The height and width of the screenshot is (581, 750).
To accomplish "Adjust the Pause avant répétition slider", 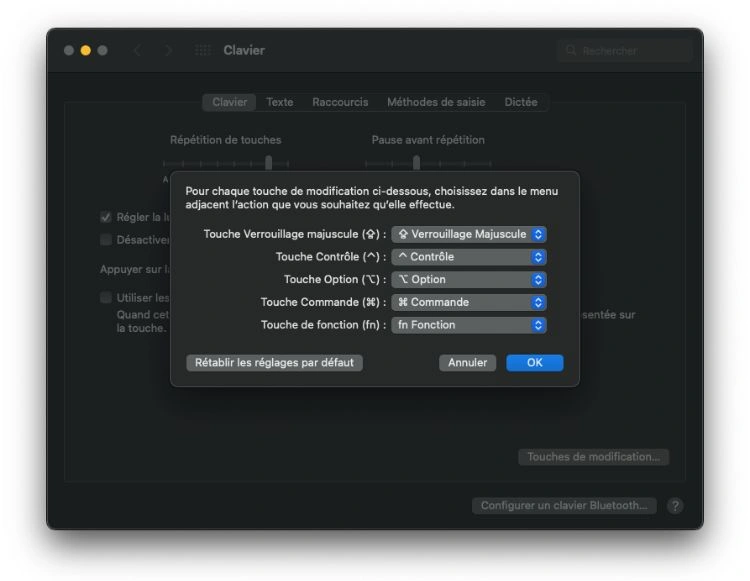I will pyautogui.click(x=428, y=163).
